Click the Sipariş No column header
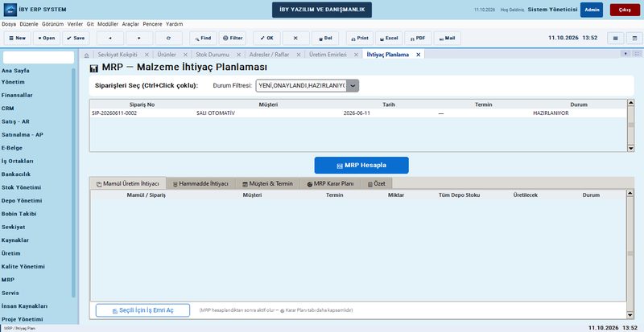 (142, 105)
